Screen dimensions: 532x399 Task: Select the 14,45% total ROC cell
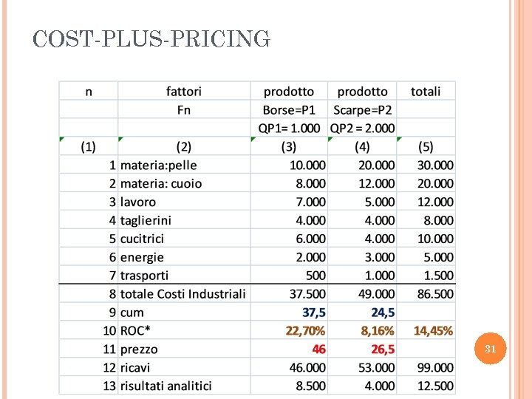click(433, 330)
